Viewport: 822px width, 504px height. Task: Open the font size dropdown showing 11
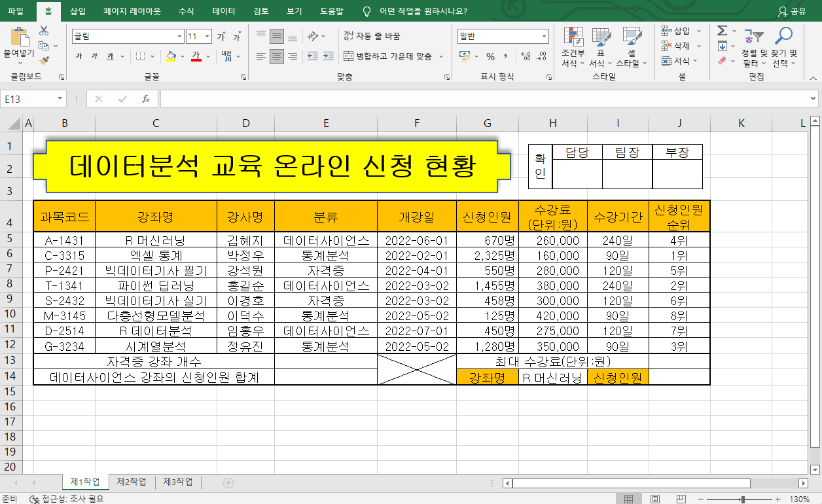click(x=208, y=37)
